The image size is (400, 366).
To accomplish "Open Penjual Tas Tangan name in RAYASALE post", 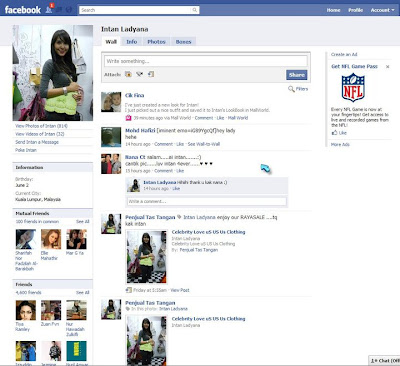I will [x=150, y=217].
